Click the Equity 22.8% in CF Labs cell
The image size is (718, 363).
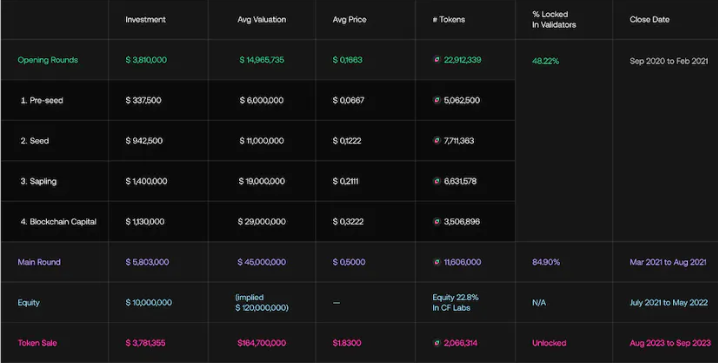(x=455, y=303)
